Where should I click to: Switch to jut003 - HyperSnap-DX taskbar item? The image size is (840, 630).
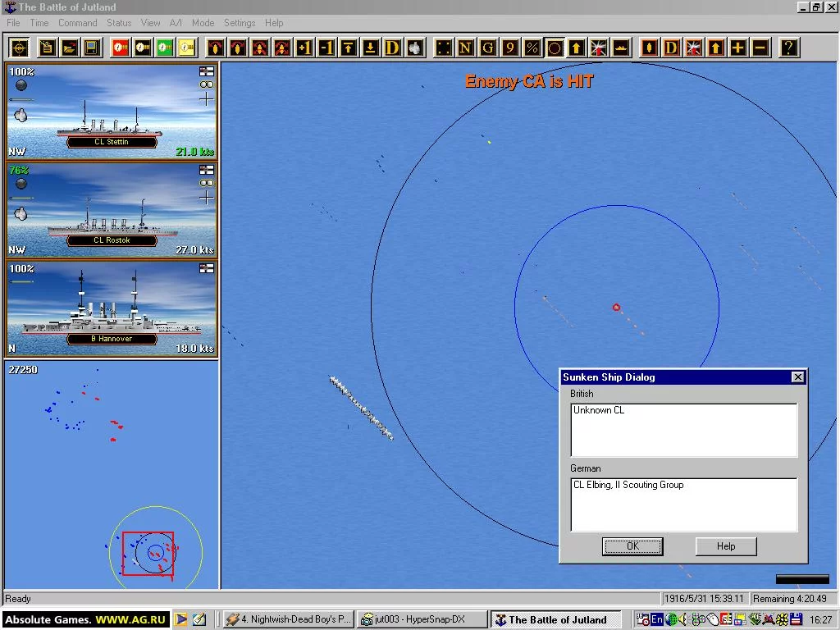pos(421,619)
